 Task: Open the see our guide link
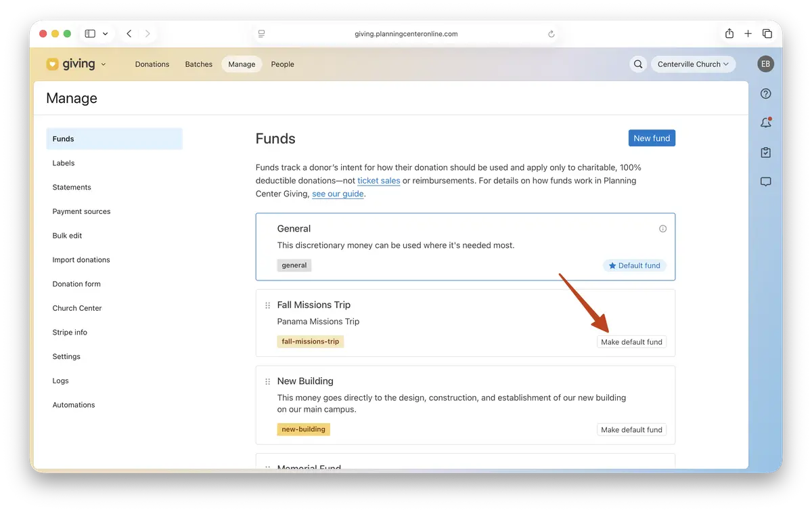tap(338, 194)
